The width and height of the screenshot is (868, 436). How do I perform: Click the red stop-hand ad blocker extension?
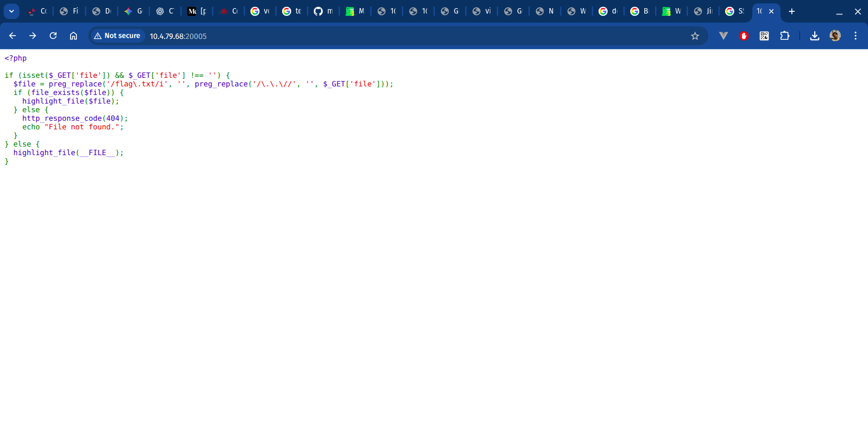coord(744,36)
